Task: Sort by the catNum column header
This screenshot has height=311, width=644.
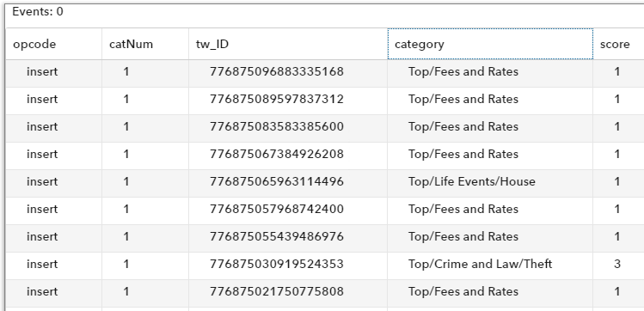Action: (x=145, y=44)
